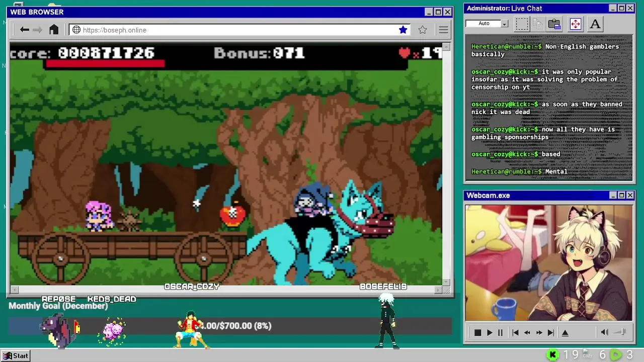The height and width of the screenshot is (362, 644).
Task: Click the Monthly Goal progress bar
Action: [x=229, y=326]
